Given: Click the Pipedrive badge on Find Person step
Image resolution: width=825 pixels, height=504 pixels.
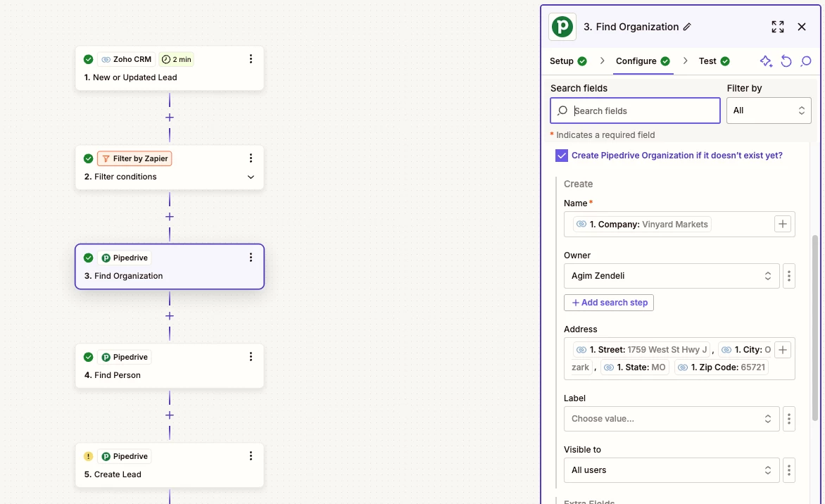Looking at the screenshot, I should pos(124,357).
